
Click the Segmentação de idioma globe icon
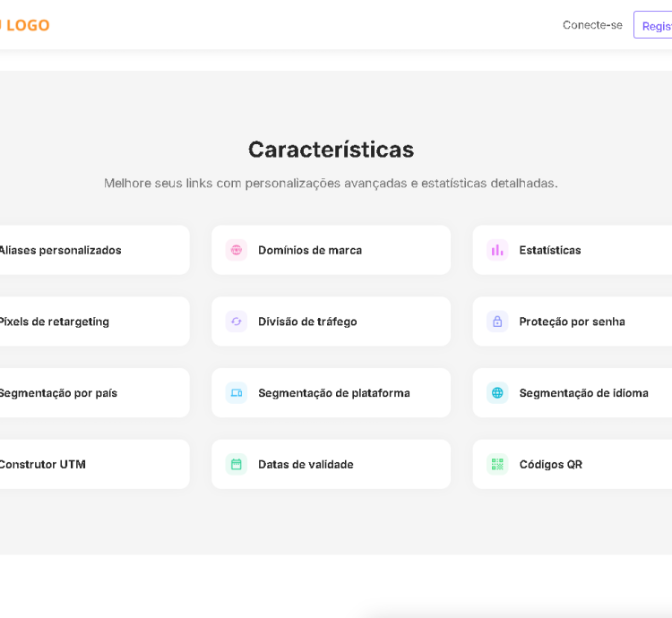(x=497, y=392)
